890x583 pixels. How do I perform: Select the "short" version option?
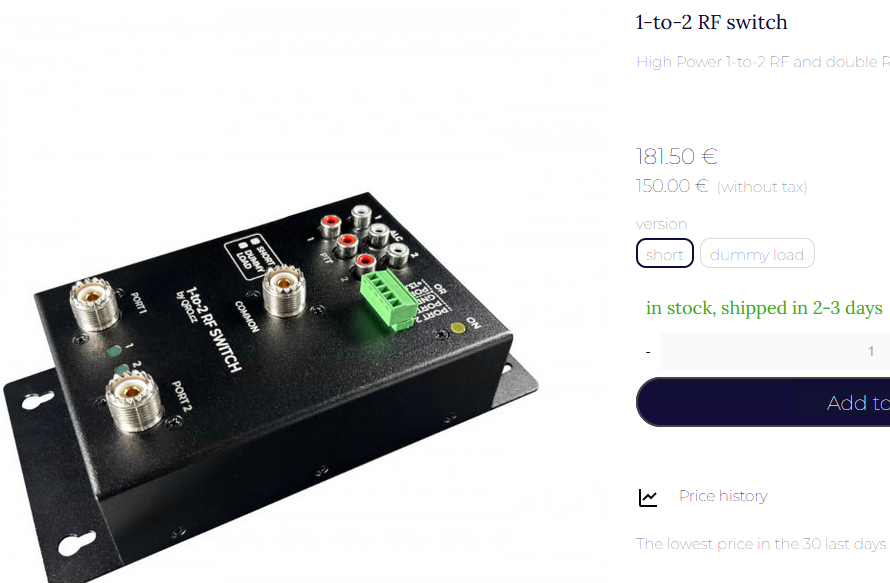665,253
